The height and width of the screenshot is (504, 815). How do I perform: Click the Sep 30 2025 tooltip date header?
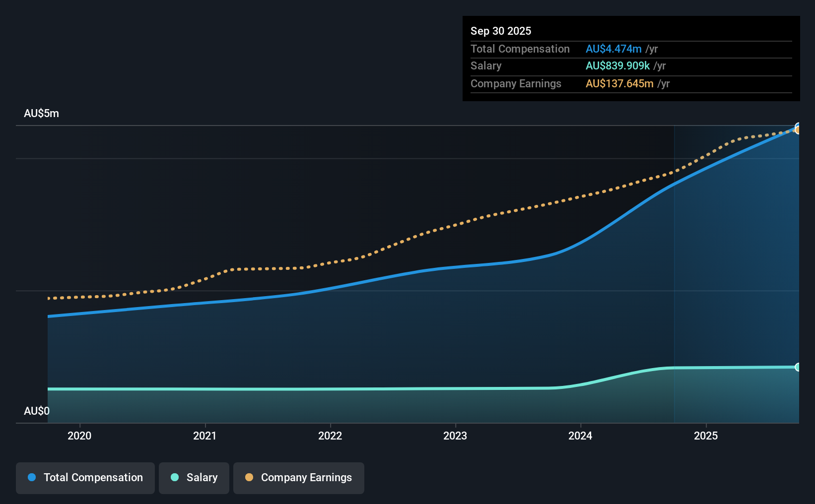pyautogui.click(x=501, y=31)
